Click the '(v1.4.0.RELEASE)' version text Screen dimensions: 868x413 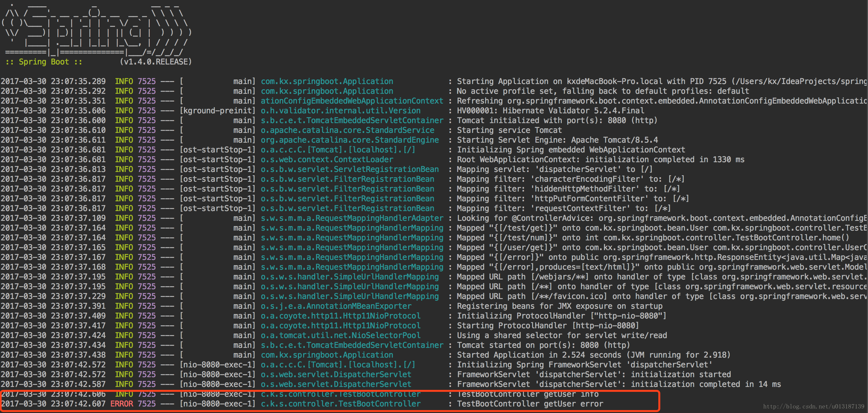pyautogui.click(x=156, y=62)
